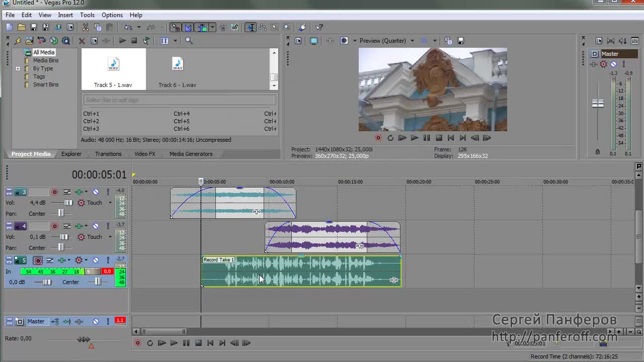644x362 pixels.
Task: Click the Master bus volume fader
Action: pyautogui.click(x=598, y=104)
